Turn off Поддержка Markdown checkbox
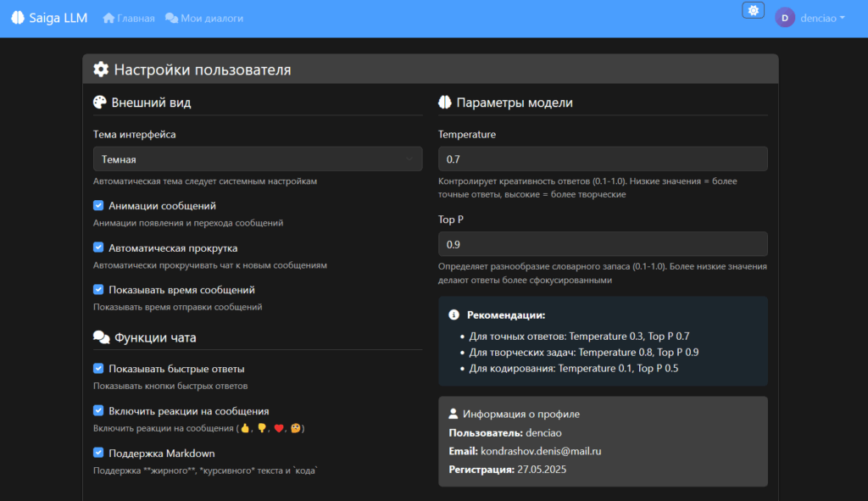 98,453
